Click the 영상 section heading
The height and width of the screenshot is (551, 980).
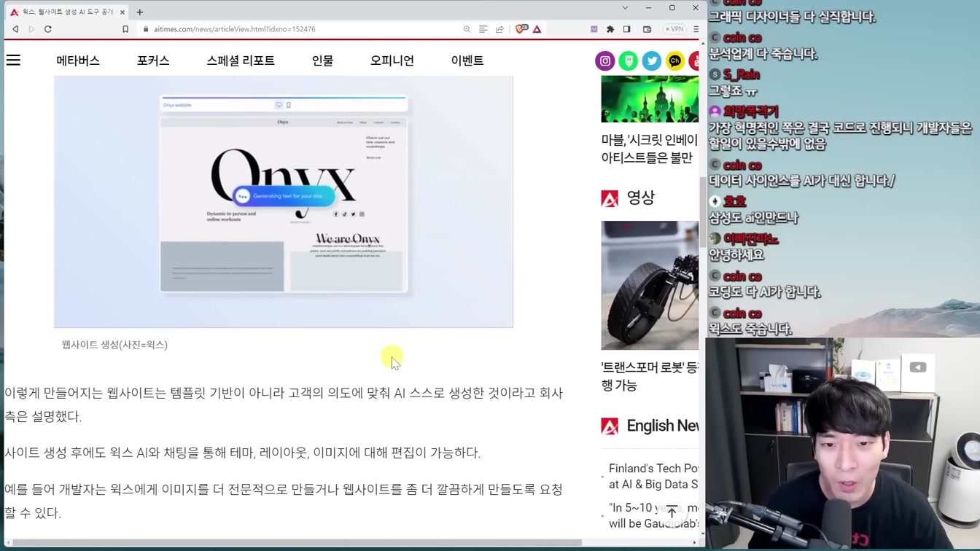point(641,198)
